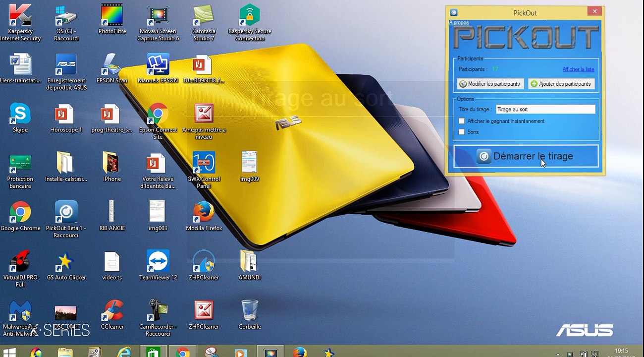Select the IPhone folder icon
This screenshot has width=644, height=357.
112,167
